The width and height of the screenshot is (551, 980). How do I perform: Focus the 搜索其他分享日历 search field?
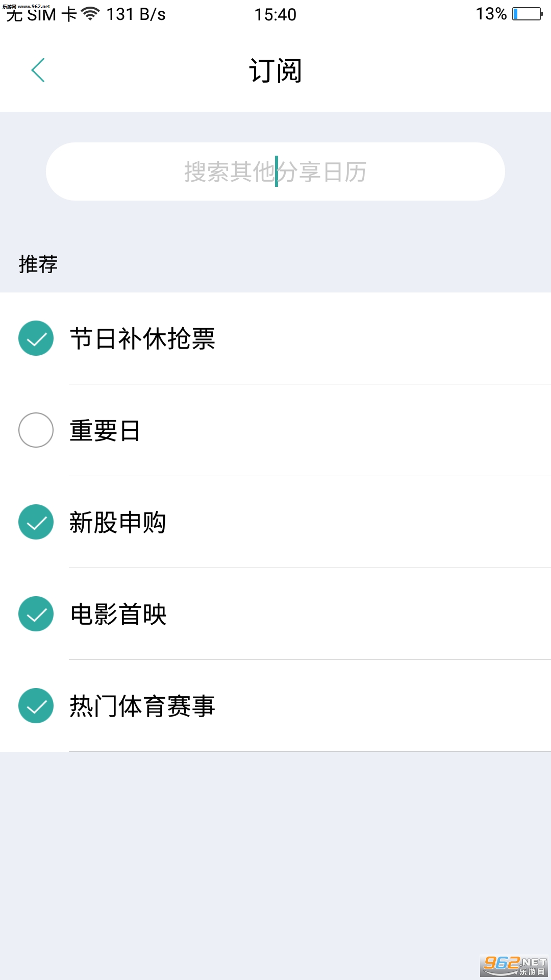(275, 171)
